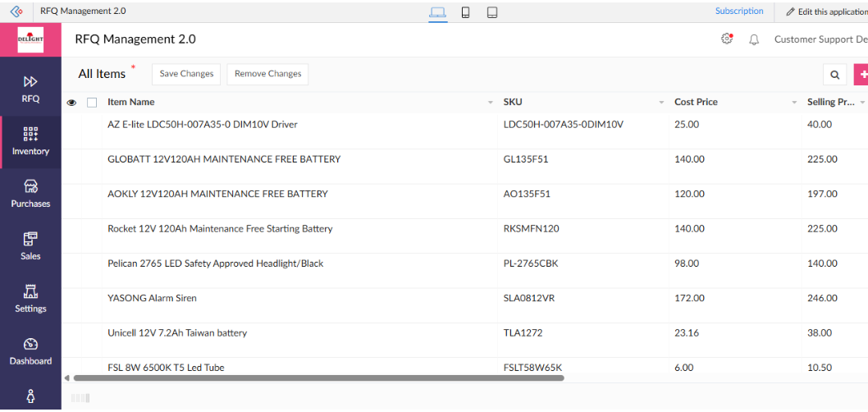The height and width of the screenshot is (412, 868).
Task: Click the back arrow app icon
Action: [16, 11]
